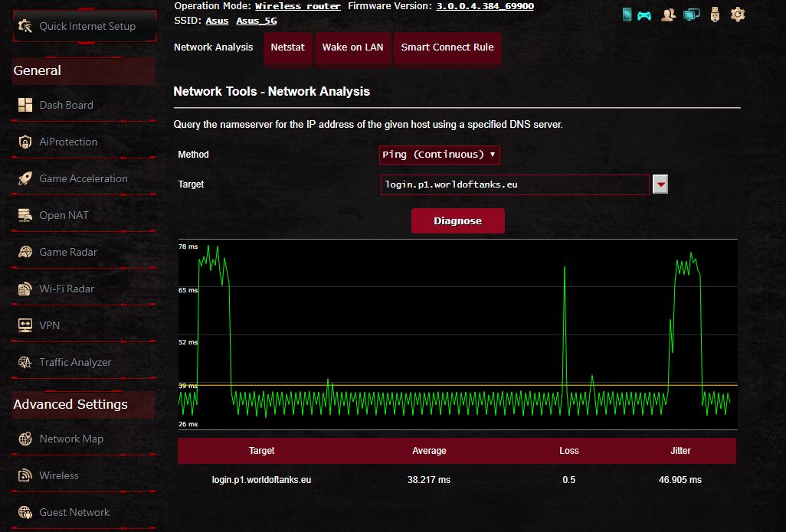Click the 38.217 ms average value
The width and height of the screenshot is (786, 532).
[429, 480]
